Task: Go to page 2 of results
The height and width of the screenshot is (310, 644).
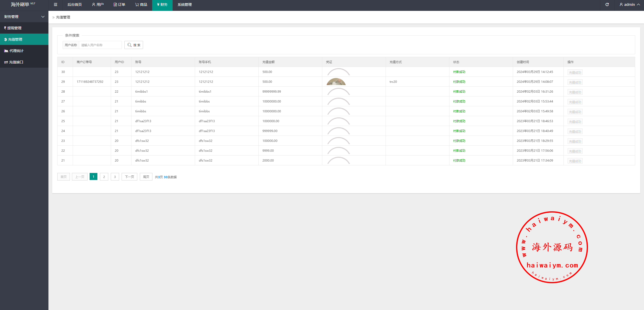Action: point(104,177)
